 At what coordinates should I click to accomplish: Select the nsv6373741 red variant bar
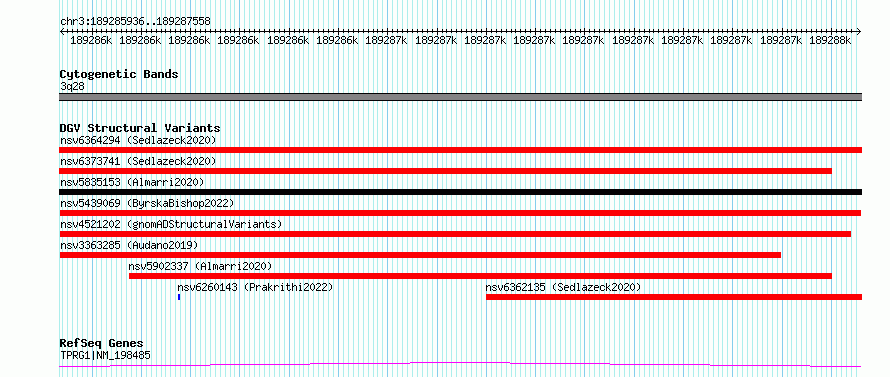pos(446,171)
